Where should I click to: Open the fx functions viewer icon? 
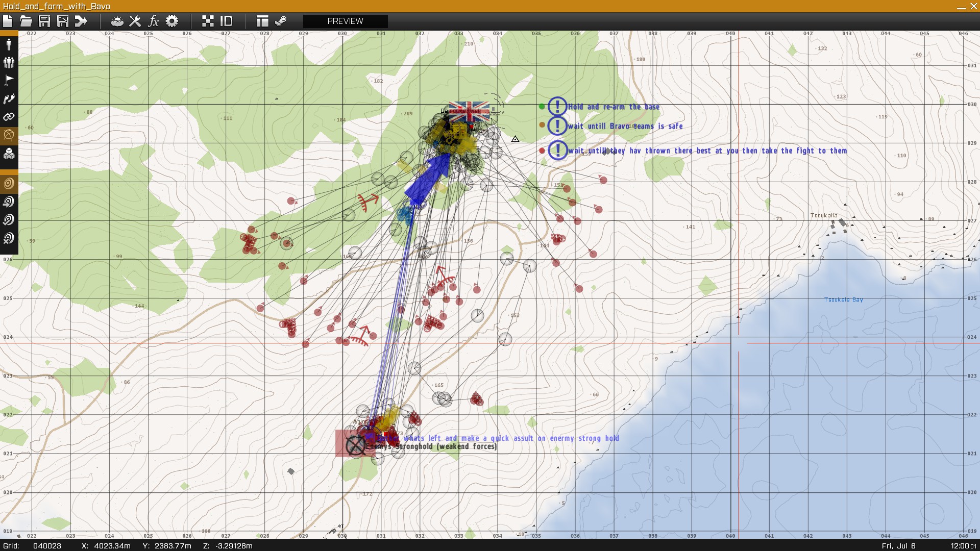coord(153,21)
